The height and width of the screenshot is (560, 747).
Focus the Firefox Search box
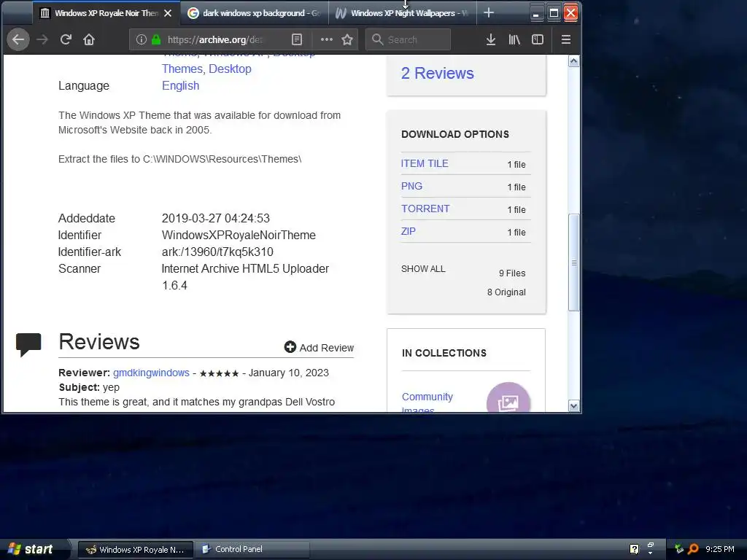click(x=408, y=39)
